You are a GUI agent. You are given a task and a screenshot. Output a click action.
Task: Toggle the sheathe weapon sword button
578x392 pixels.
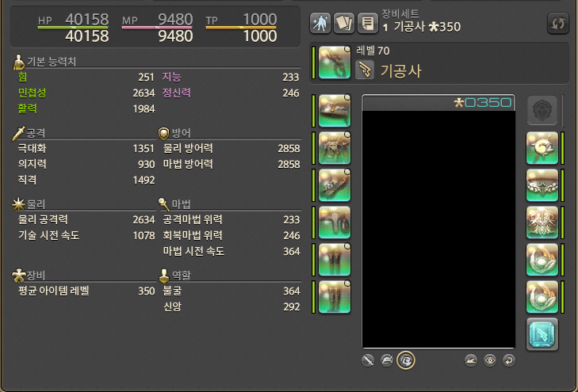point(368,360)
